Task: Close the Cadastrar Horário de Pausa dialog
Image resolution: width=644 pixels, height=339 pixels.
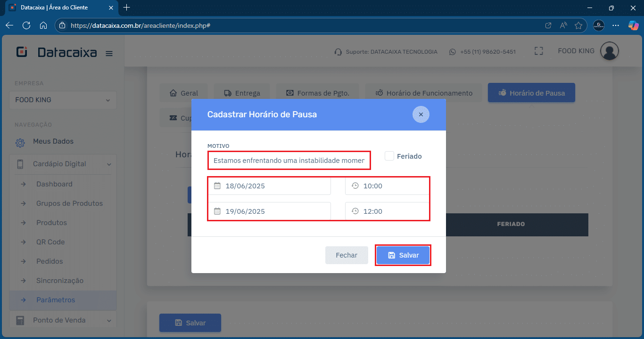Action: pyautogui.click(x=421, y=114)
